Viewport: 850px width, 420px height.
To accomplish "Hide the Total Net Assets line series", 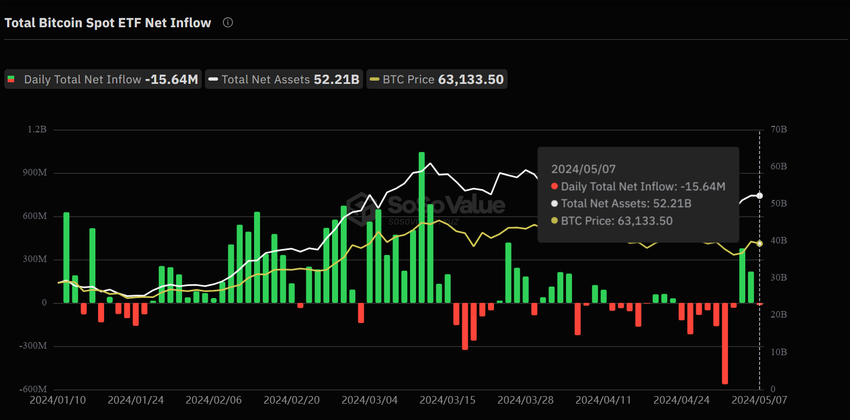I will [x=284, y=79].
